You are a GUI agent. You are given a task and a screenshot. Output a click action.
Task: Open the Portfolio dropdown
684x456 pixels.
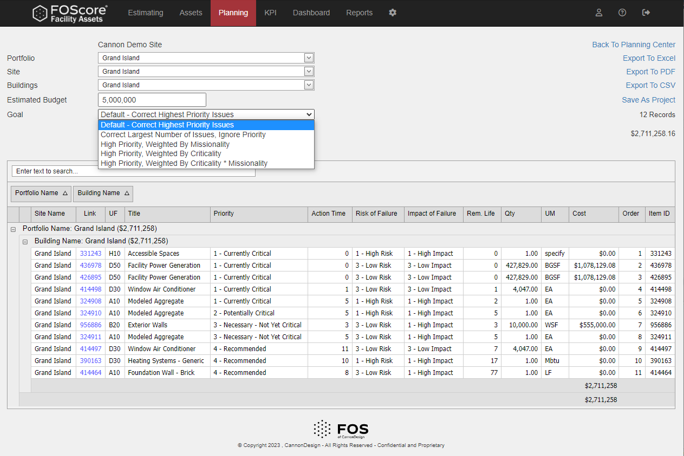tap(205, 58)
